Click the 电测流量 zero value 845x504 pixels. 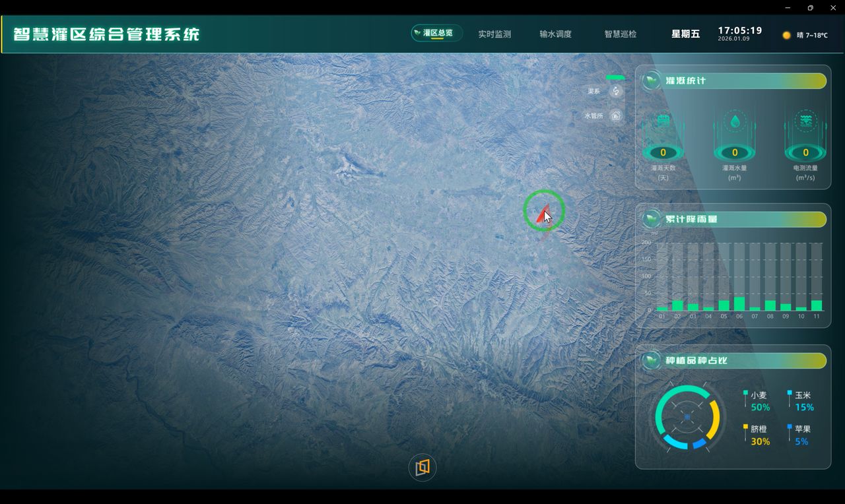click(805, 152)
